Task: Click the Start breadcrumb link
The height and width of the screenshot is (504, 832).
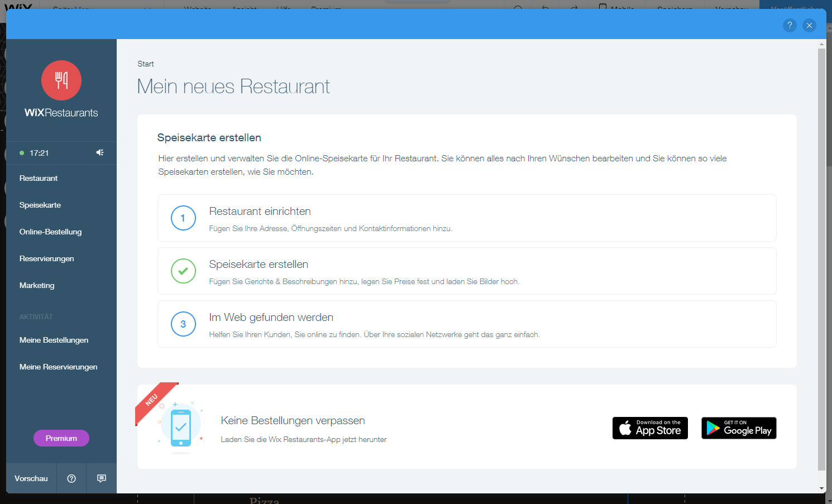Action: pyautogui.click(x=146, y=64)
